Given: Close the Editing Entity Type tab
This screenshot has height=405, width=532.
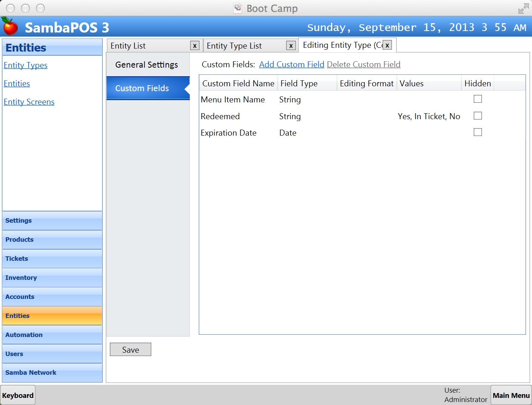Looking at the screenshot, I should click(387, 45).
